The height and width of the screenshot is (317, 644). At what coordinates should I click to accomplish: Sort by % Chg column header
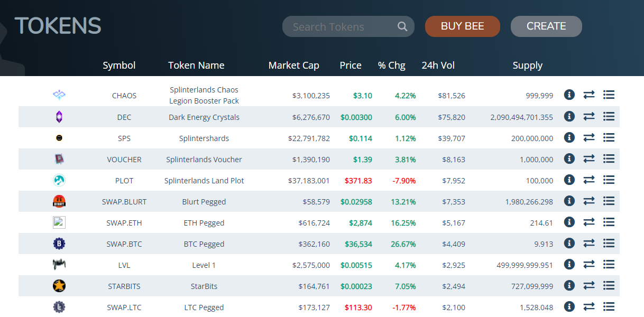click(392, 66)
